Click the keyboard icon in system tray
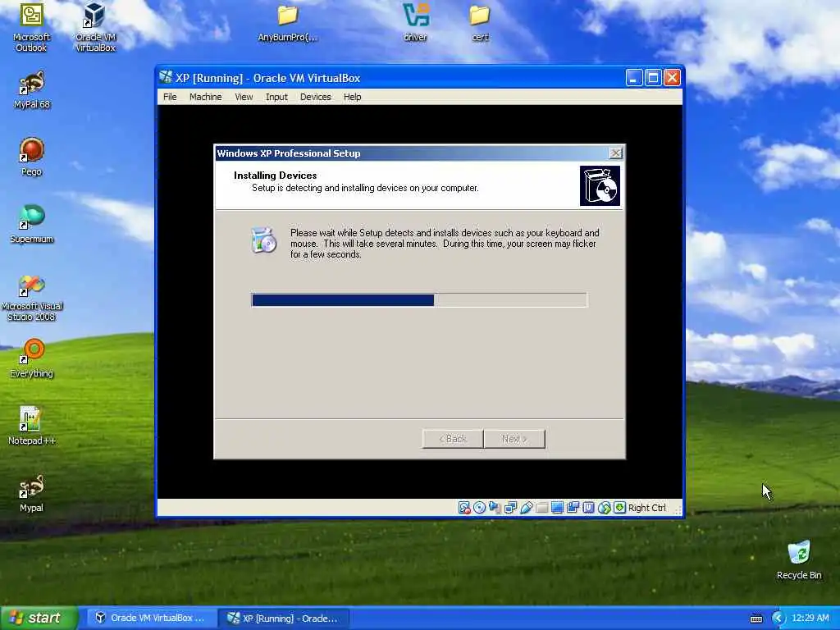 [756, 619]
